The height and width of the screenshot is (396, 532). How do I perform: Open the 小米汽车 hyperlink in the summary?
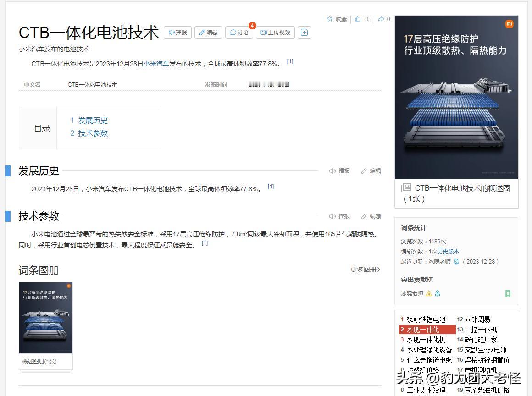click(x=156, y=64)
